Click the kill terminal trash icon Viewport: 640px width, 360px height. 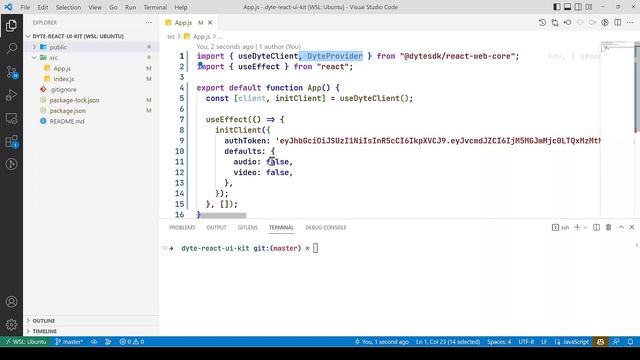click(609, 227)
